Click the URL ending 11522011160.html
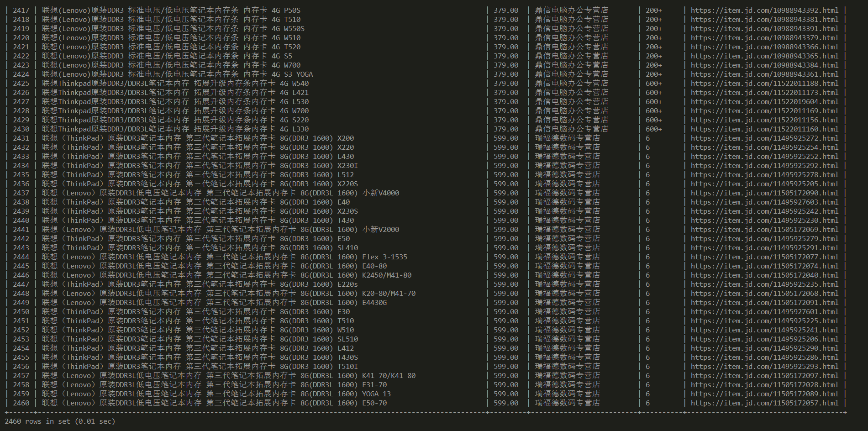This screenshot has width=868, height=431. tap(764, 129)
